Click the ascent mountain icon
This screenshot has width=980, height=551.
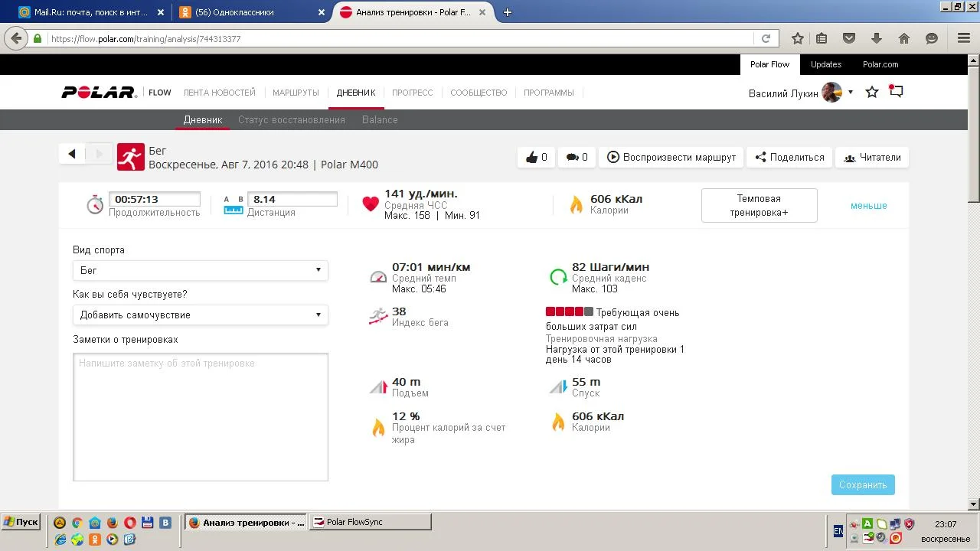(378, 386)
